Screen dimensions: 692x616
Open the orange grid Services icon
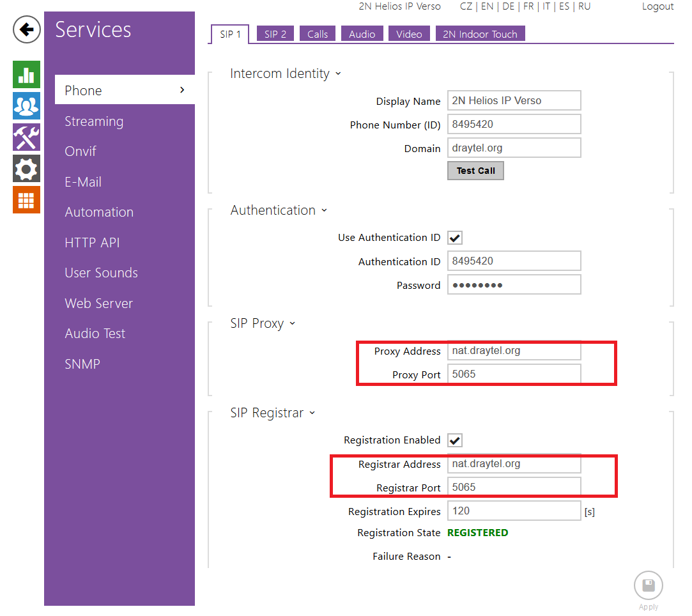click(26, 200)
